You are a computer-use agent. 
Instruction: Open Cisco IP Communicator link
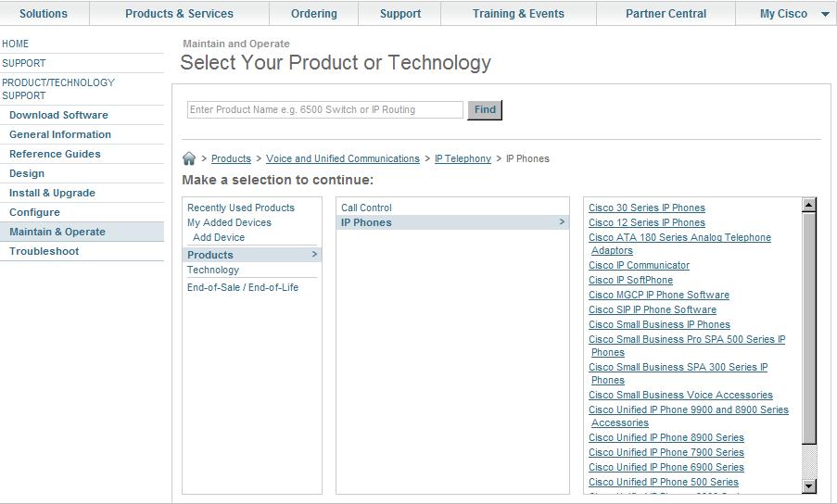(639, 265)
